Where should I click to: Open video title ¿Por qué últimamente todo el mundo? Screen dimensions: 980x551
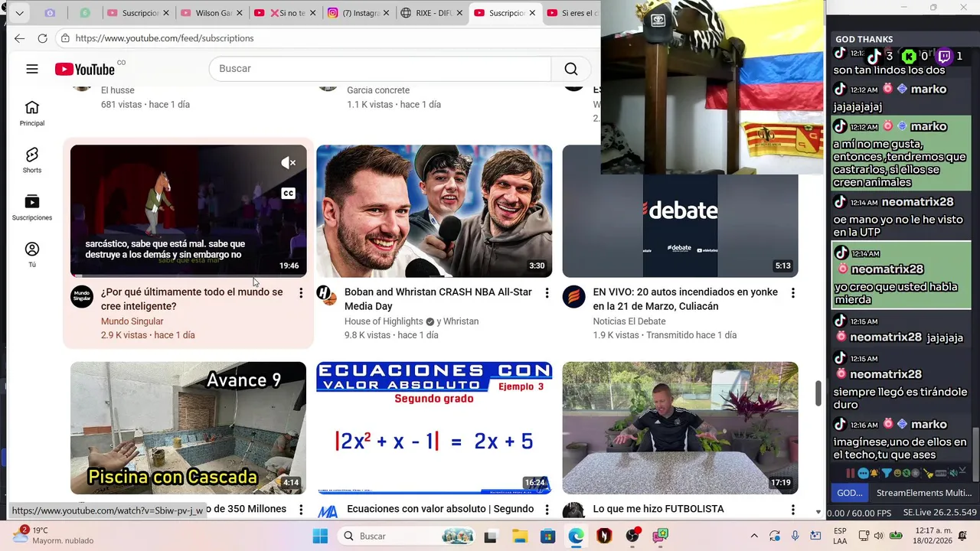click(x=192, y=299)
